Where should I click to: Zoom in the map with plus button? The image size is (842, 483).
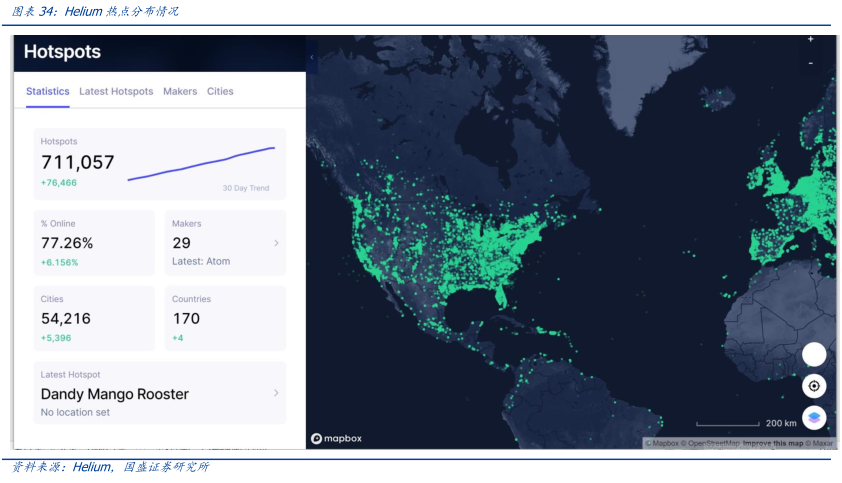[x=810, y=39]
